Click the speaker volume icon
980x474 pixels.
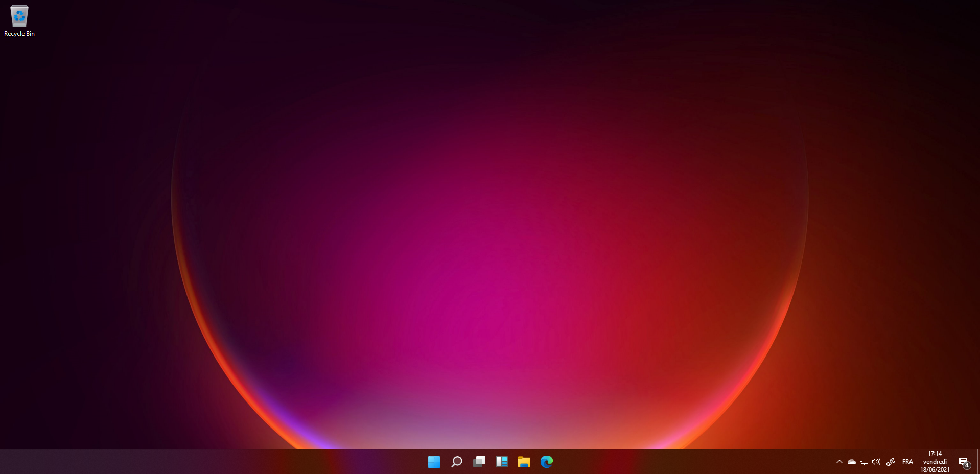[876, 462]
